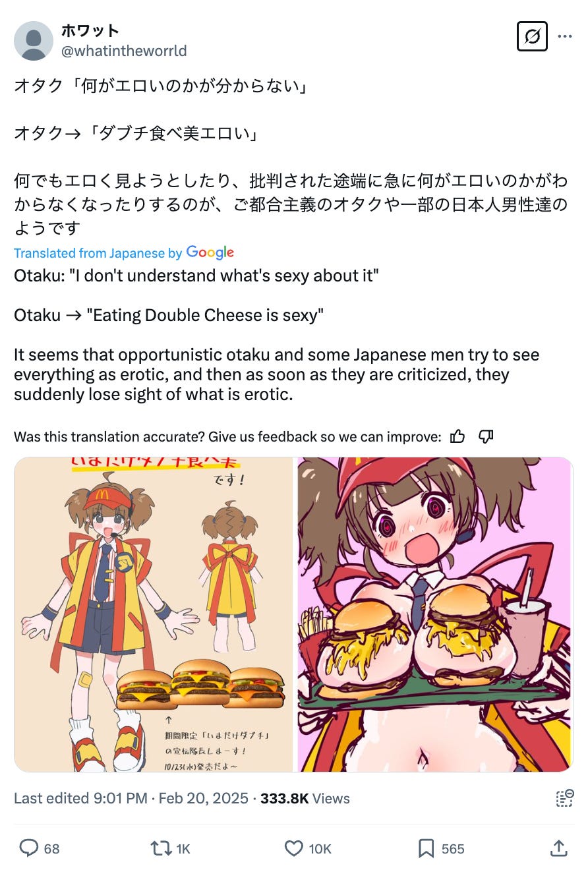This screenshot has height=870, width=588.
Task: Open the edit history icon beside the view count
Action: point(565,798)
